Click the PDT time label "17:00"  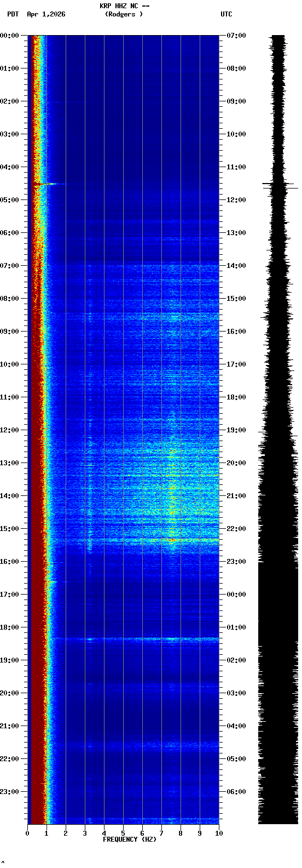9,595
